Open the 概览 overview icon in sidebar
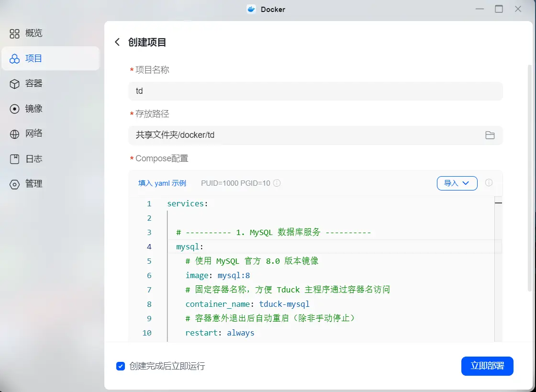 [14, 34]
